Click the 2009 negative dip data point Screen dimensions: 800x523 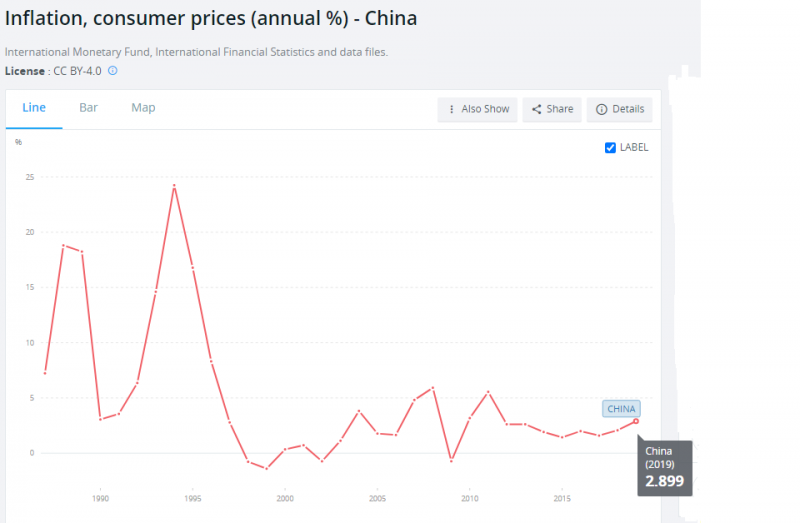pyautogui.click(x=451, y=461)
